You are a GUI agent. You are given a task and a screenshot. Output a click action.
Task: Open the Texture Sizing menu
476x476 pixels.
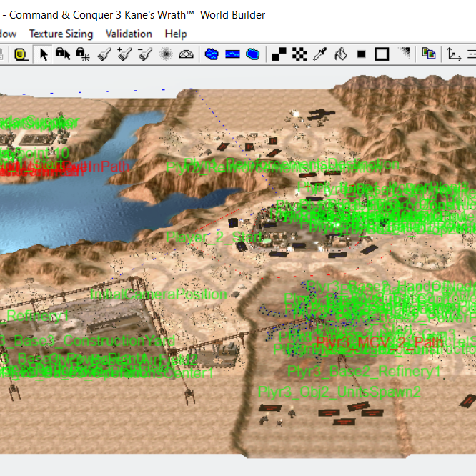(x=61, y=34)
